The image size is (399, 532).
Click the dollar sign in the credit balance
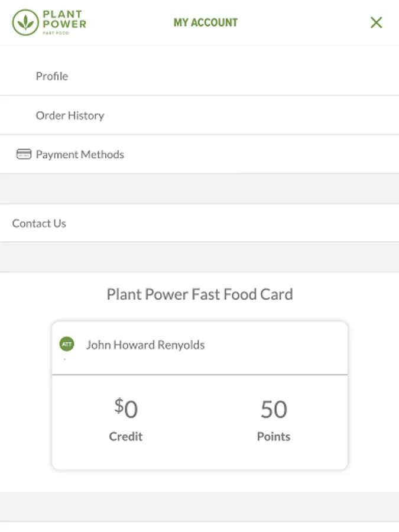[118, 406]
